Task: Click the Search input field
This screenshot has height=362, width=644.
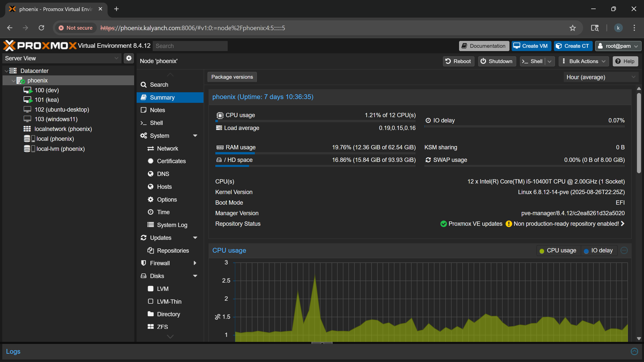Action: coord(190,46)
